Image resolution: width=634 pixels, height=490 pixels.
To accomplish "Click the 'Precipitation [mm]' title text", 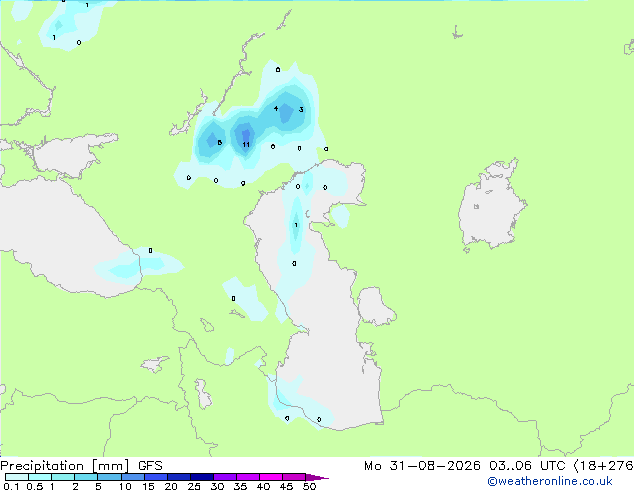I will coord(65,466).
